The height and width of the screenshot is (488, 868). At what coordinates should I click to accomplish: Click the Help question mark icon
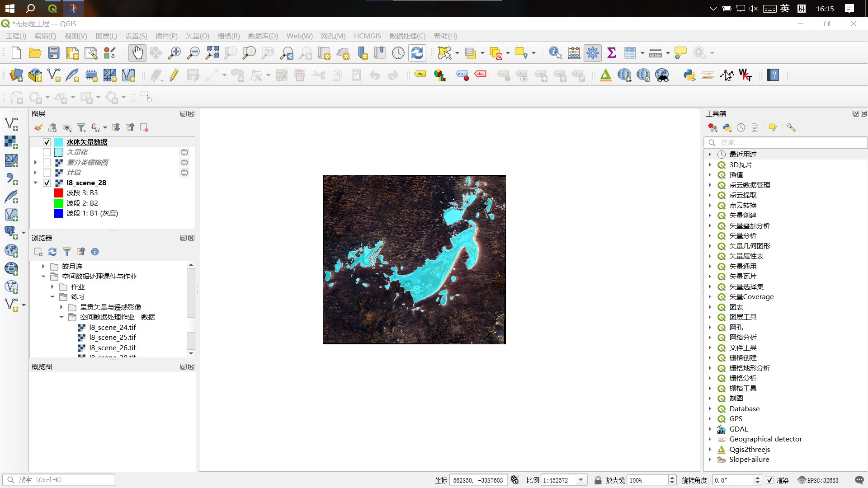[773, 75]
